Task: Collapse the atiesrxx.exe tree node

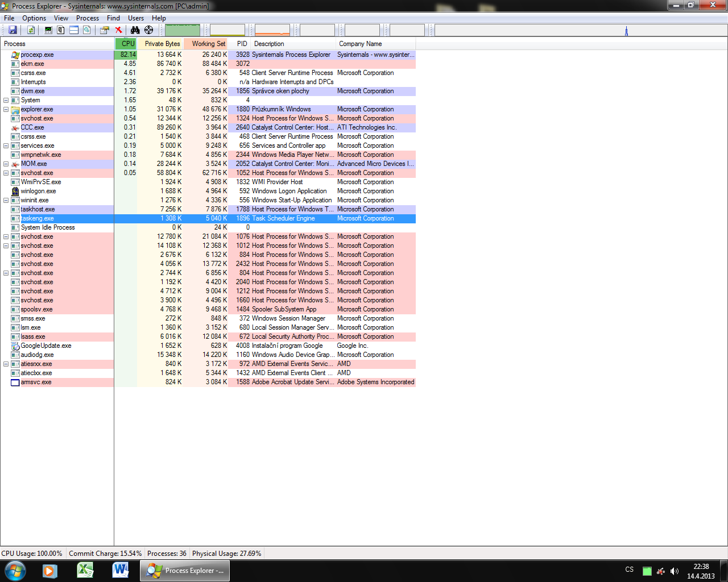Action: coord(6,364)
